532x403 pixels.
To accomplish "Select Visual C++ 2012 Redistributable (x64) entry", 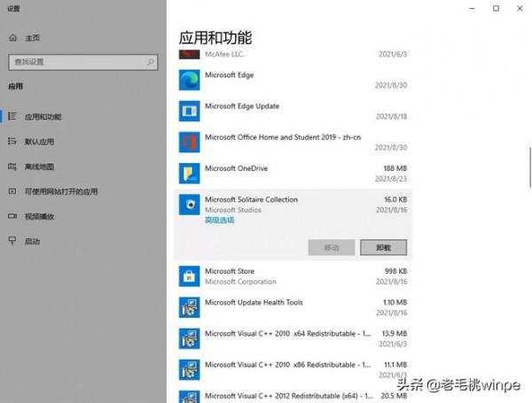I will (289, 396).
